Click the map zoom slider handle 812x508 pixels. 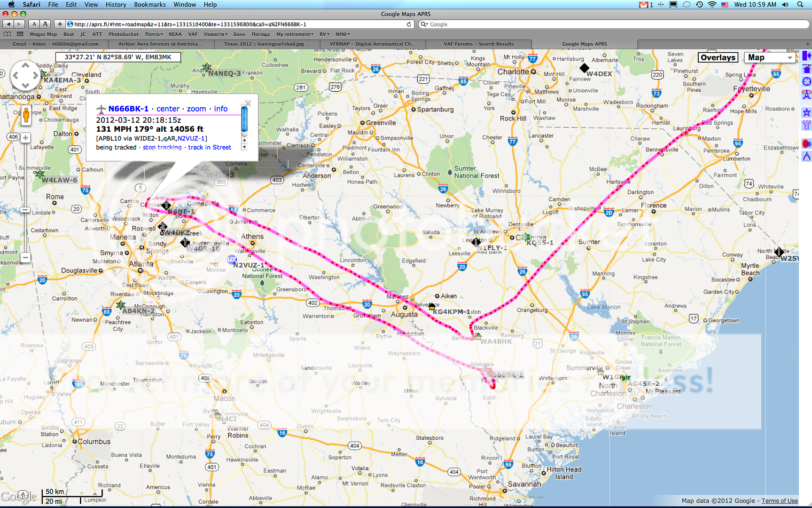[25, 210]
